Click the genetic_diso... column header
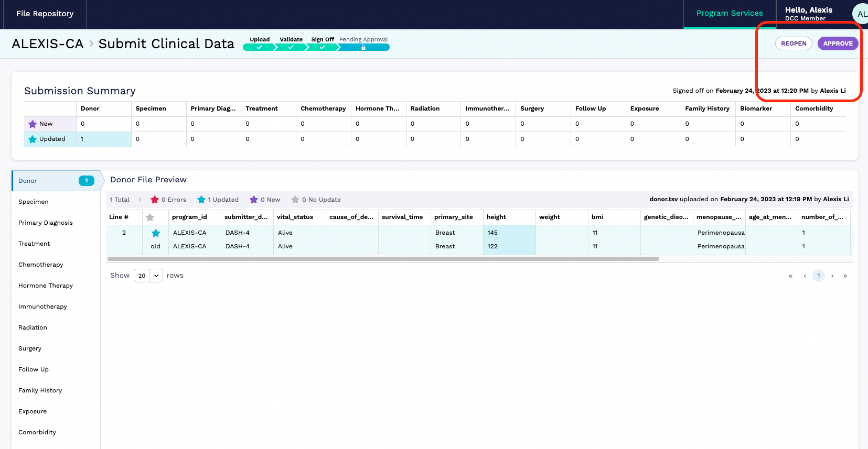 (666, 217)
